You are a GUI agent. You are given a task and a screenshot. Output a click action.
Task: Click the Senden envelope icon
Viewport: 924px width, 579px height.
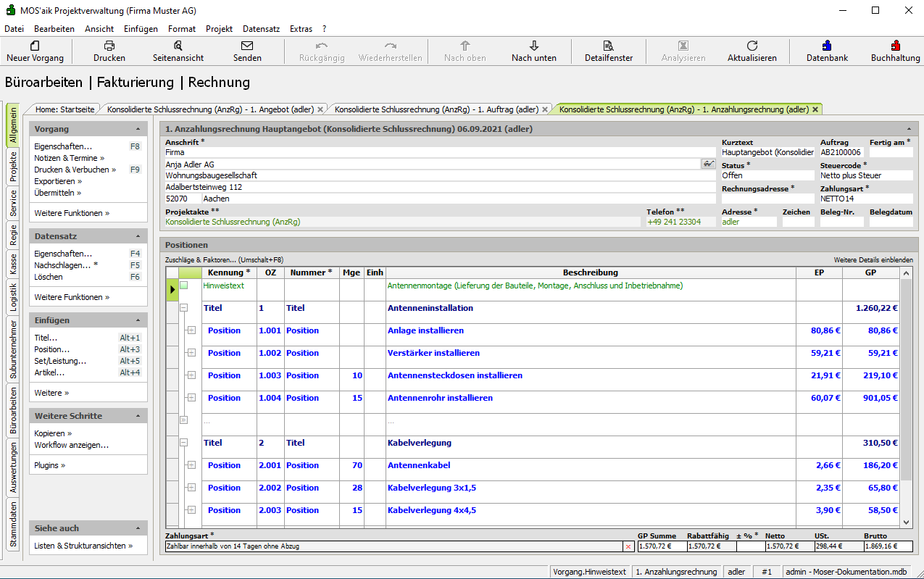pyautogui.click(x=247, y=46)
